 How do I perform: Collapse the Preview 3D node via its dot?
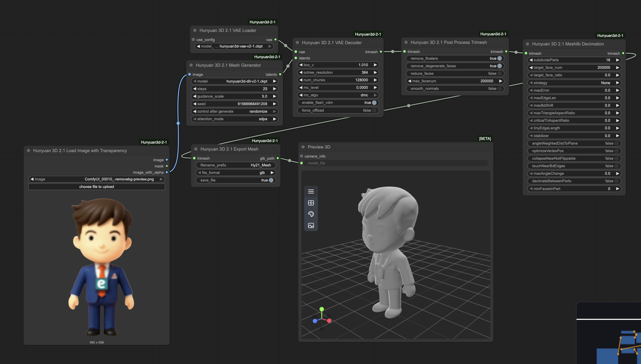(303, 147)
